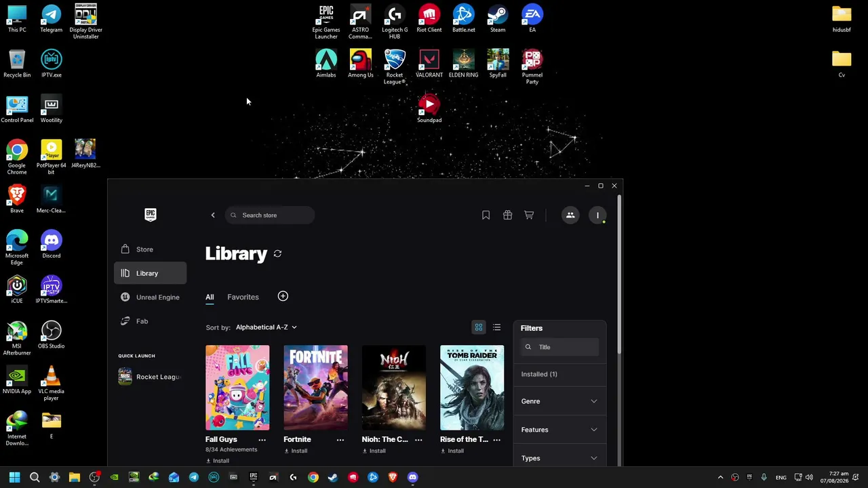The image size is (868, 488).
Task: Open the Windows Start button
Action: click(x=15, y=477)
